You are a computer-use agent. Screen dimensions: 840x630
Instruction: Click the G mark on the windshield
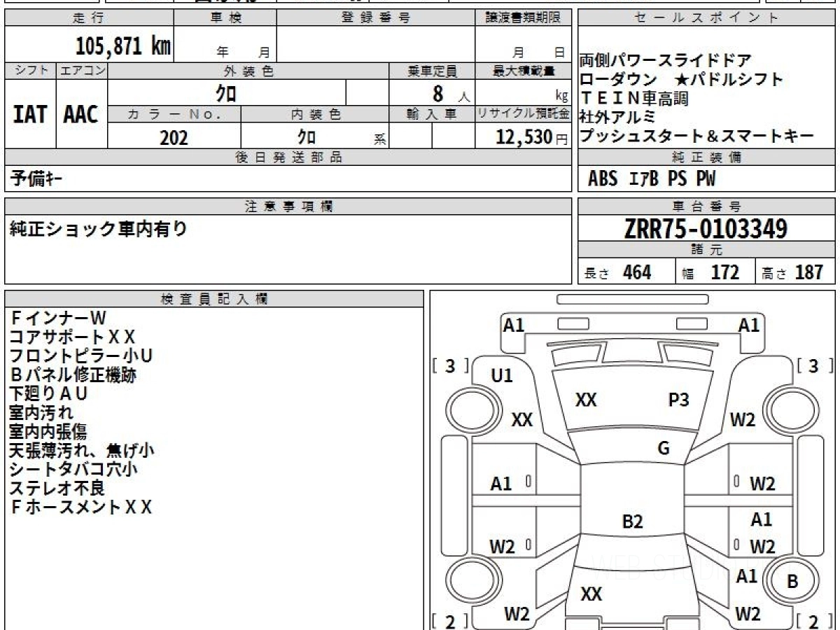[x=664, y=449]
